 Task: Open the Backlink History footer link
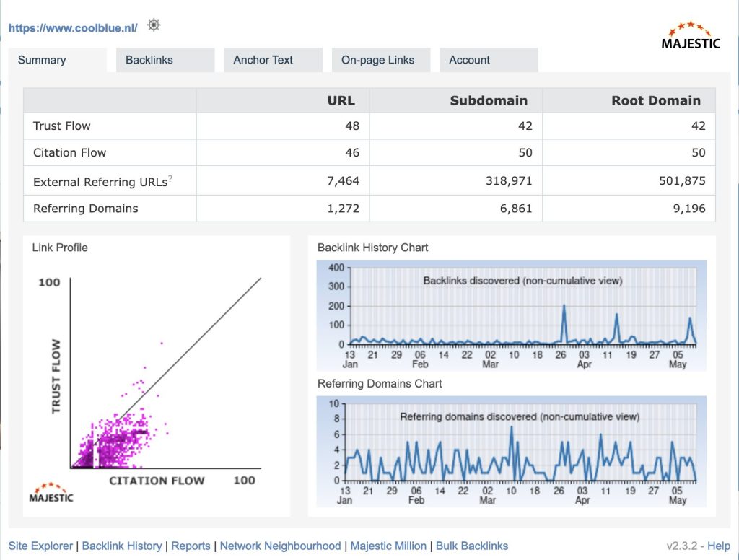[122, 546]
